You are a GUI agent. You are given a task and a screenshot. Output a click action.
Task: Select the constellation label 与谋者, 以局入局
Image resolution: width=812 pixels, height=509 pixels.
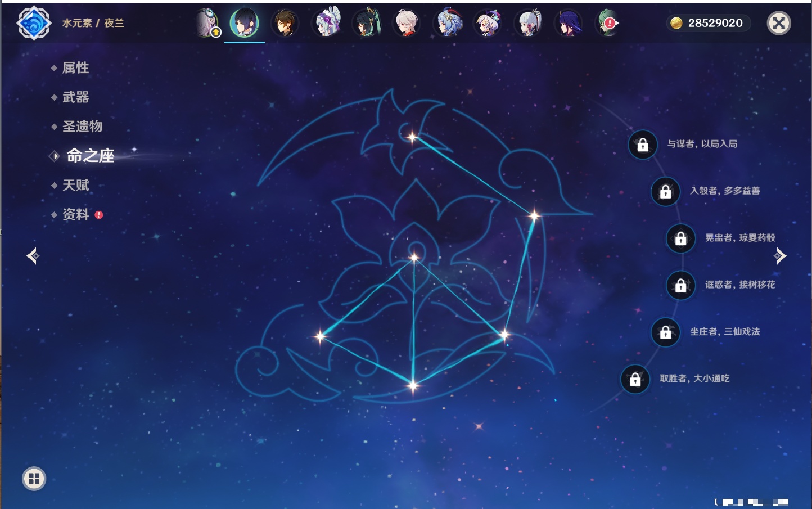702,144
